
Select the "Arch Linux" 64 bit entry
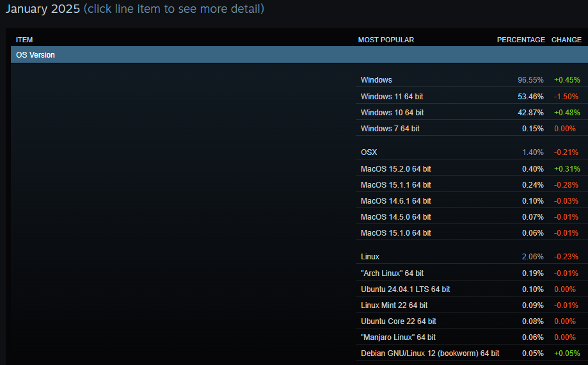click(472, 273)
